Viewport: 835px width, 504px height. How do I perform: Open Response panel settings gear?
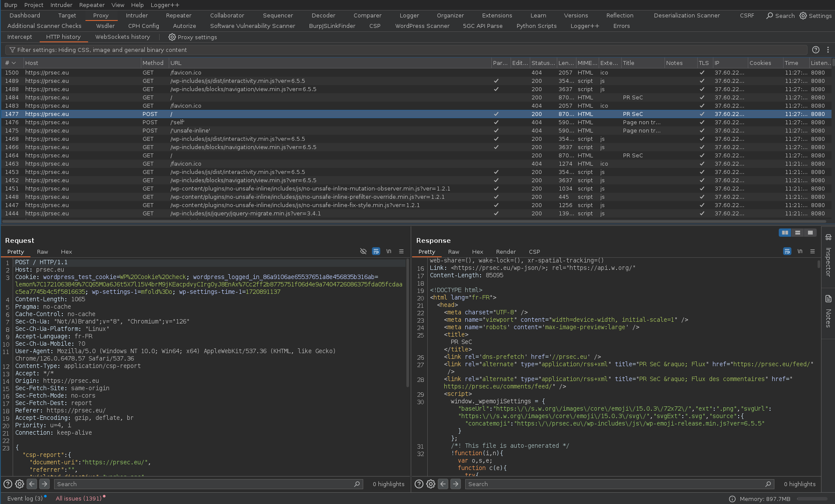(x=431, y=484)
